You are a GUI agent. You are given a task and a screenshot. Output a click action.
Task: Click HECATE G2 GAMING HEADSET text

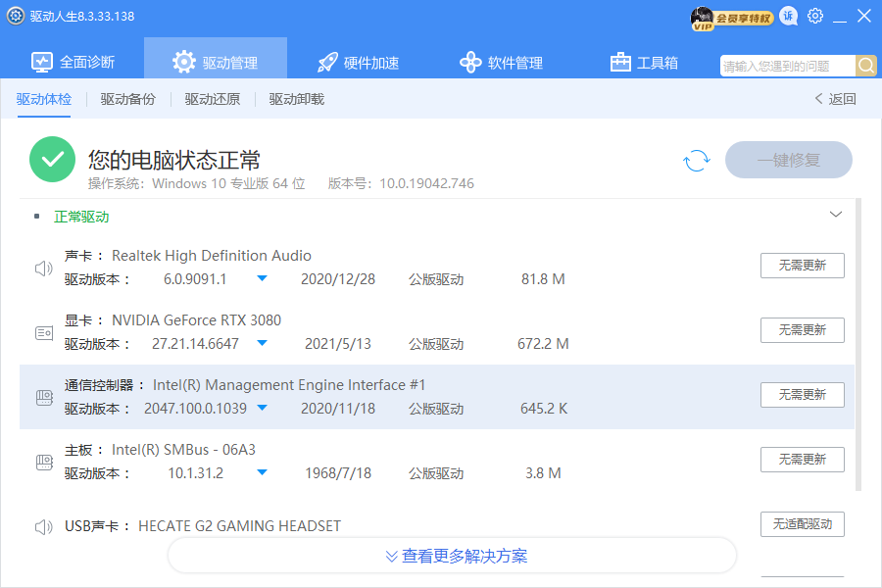click(x=240, y=525)
